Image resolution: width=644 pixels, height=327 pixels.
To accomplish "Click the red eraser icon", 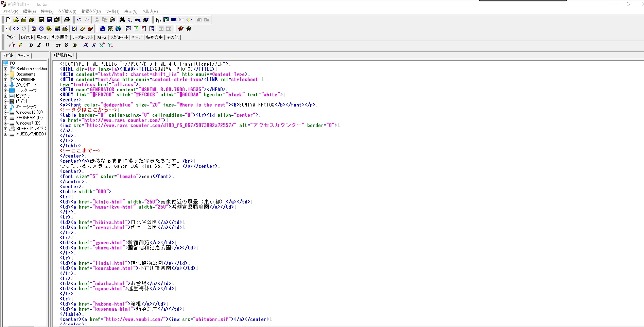I will click(x=90, y=29).
